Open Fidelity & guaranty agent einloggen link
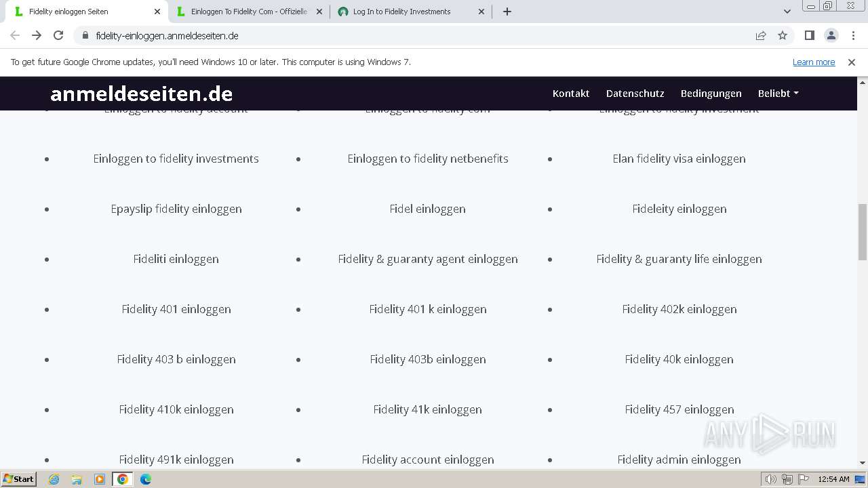The height and width of the screenshot is (488, 868). (x=428, y=259)
